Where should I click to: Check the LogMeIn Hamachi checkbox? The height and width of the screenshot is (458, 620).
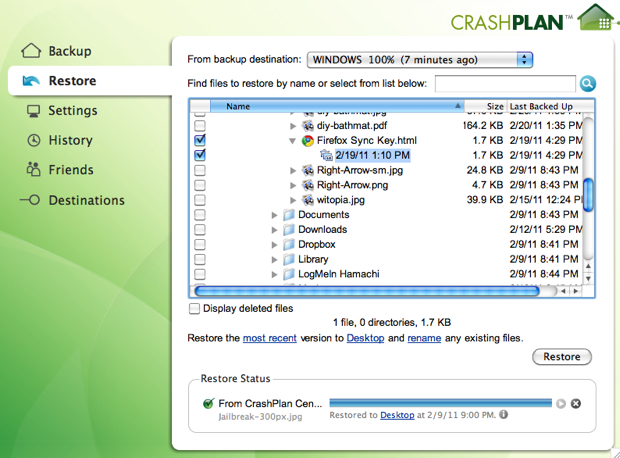point(200,274)
